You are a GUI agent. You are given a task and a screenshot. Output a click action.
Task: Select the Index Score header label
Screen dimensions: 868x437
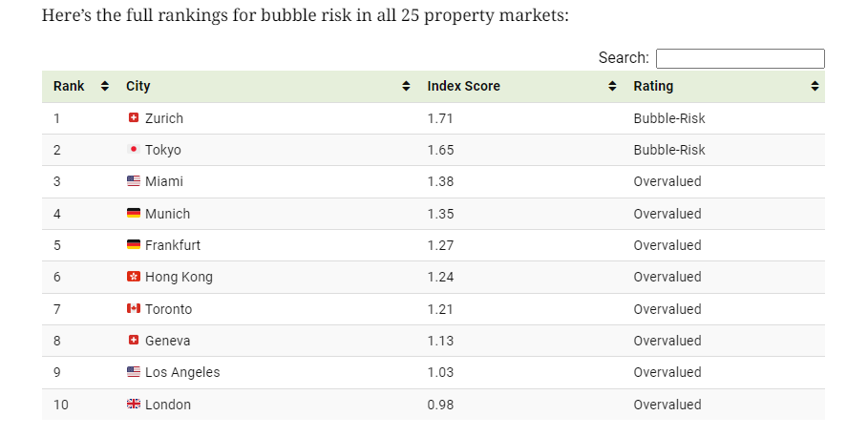[x=463, y=86]
